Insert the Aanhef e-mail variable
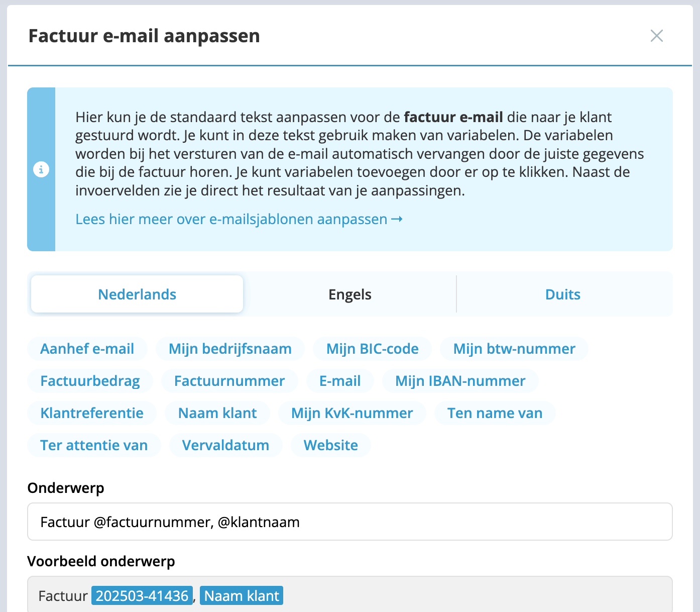This screenshot has width=700, height=612. (x=87, y=349)
